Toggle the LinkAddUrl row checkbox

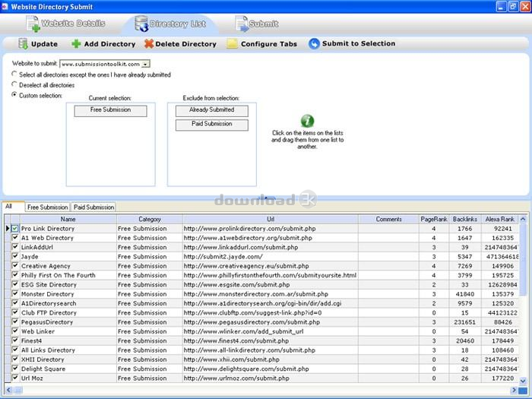tap(15, 247)
